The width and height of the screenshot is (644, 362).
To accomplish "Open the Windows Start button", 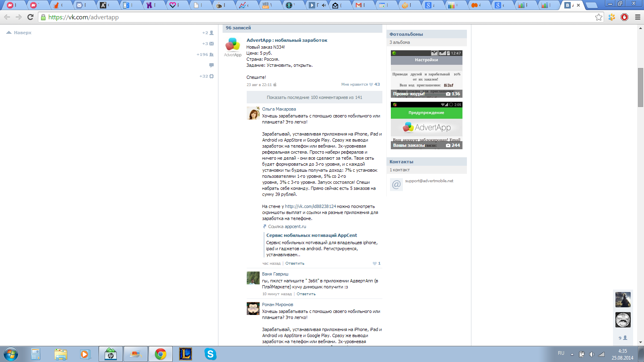I will [11, 354].
